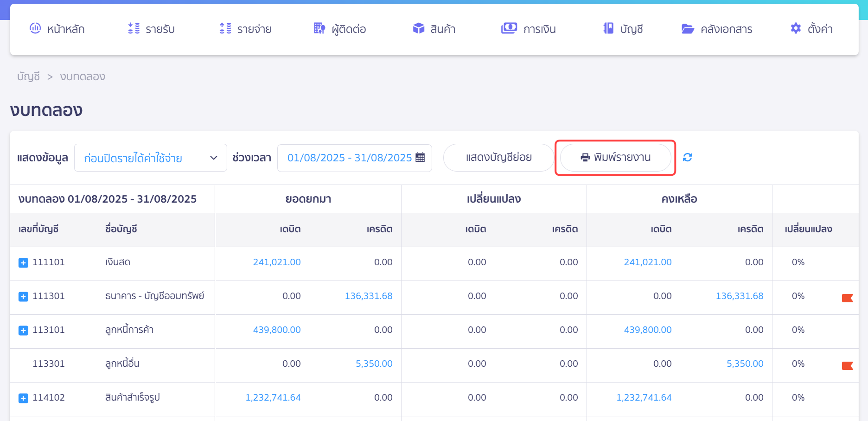
Task: Click account name สินค้าสำเร็จรูป
Action: click(x=133, y=397)
